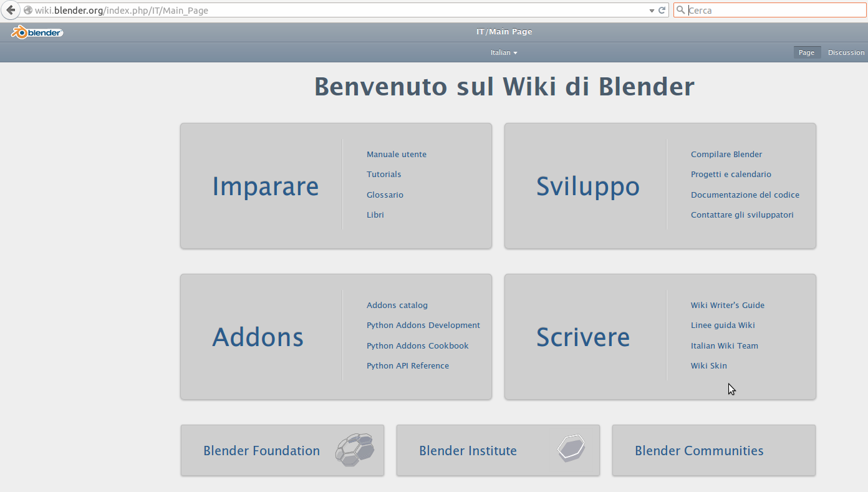Open the Compilare Blender link
This screenshot has width=868, height=492.
coord(726,154)
